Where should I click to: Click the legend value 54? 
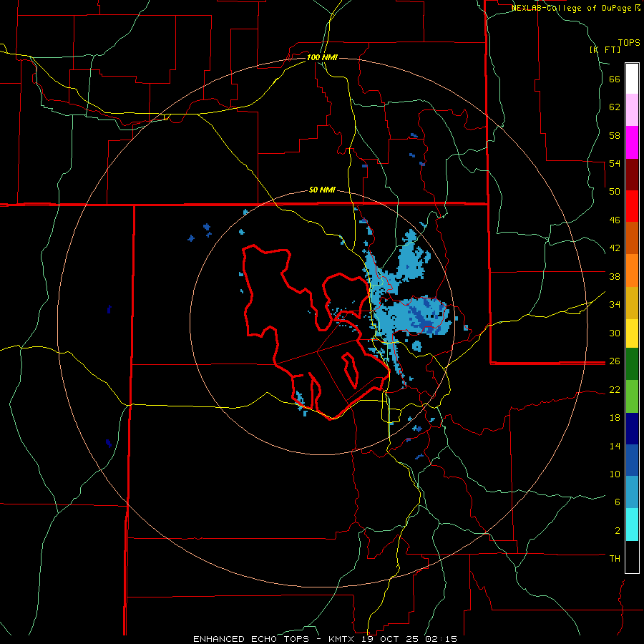(615, 164)
